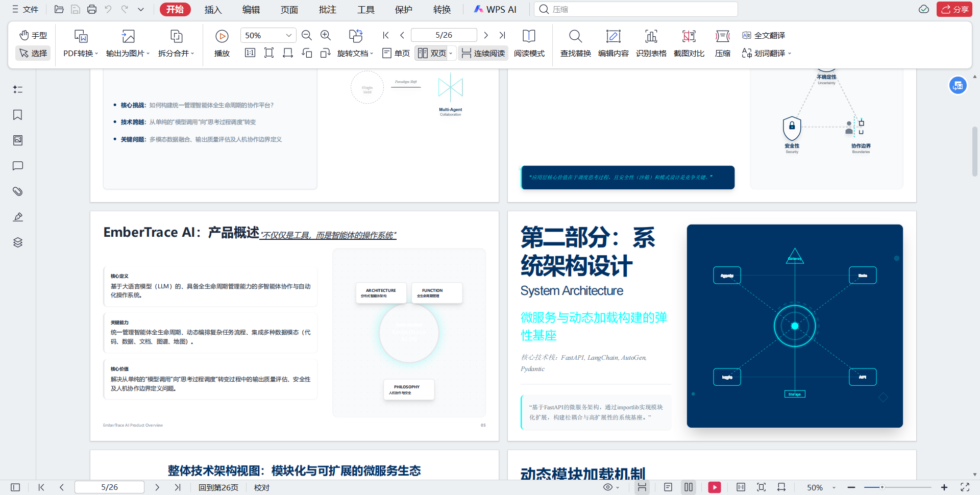The height and width of the screenshot is (495, 980).
Task: Switch to double page in status bar
Action: tap(689, 487)
